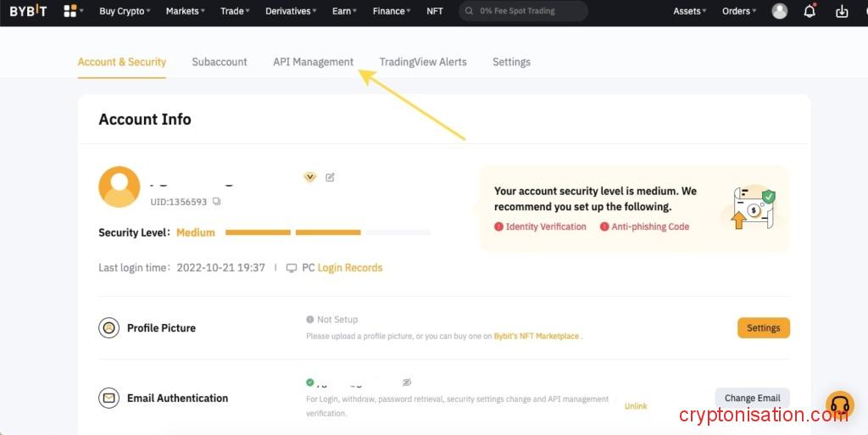868x435 pixels.
Task: Expand the Assets dropdown
Action: point(690,11)
